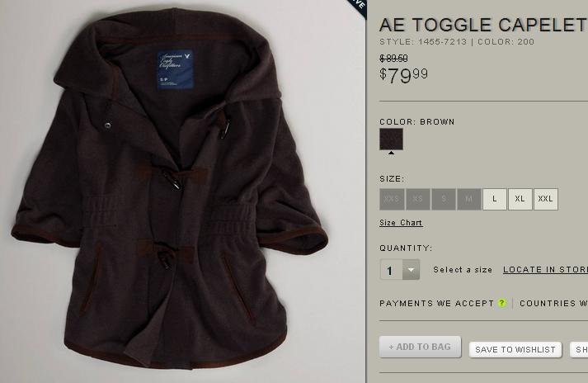Choose the greyed-out M size box
This screenshot has width=588, height=383.
(x=469, y=199)
